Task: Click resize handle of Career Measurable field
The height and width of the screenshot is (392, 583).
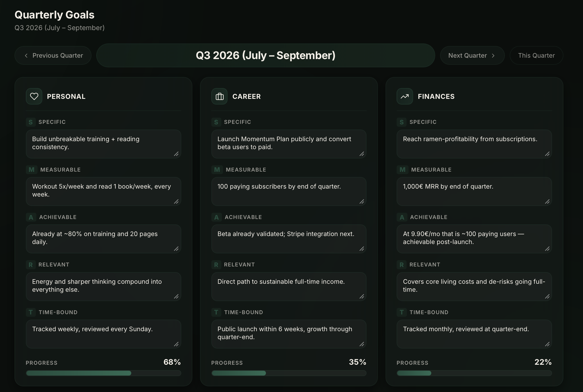Action: tap(362, 201)
